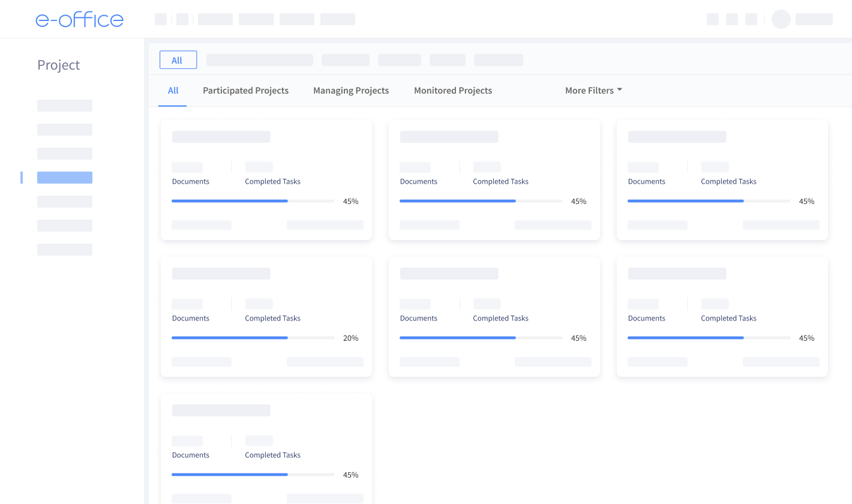Click the e-office logo
Viewport: 852px width, 504px height.
pyautogui.click(x=79, y=19)
